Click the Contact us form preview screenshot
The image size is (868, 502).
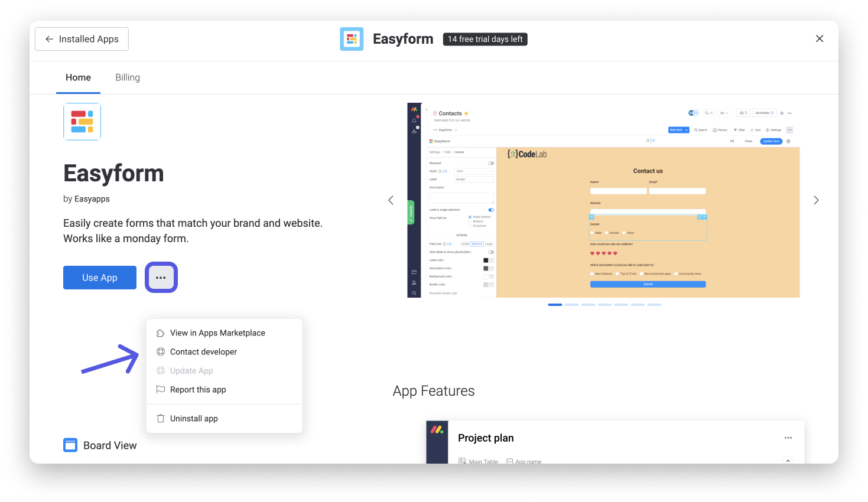(603, 200)
